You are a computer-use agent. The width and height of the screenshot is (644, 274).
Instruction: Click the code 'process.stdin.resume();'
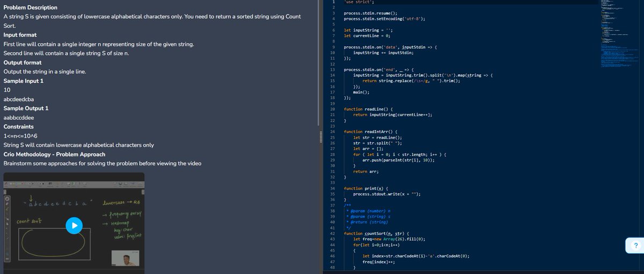point(371,13)
